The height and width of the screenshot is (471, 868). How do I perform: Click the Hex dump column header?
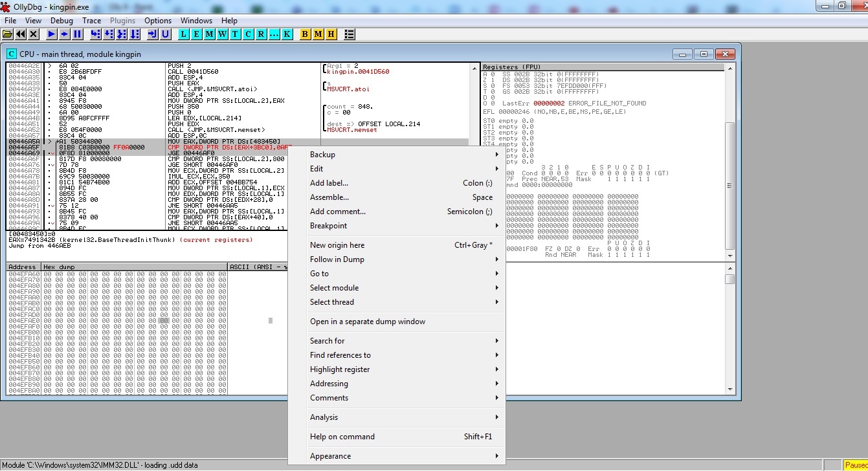(134, 267)
